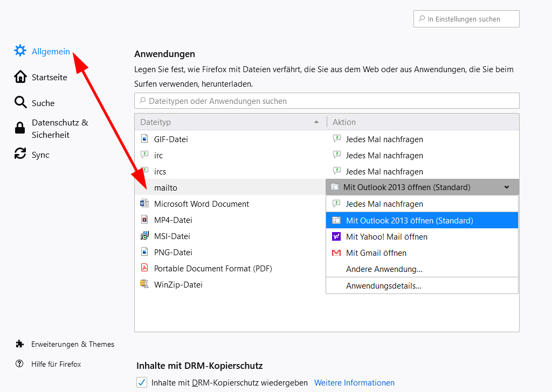Viewport: 552px width, 392px height.
Task: Open Startseite via the house icon
Action: [20, 77]
